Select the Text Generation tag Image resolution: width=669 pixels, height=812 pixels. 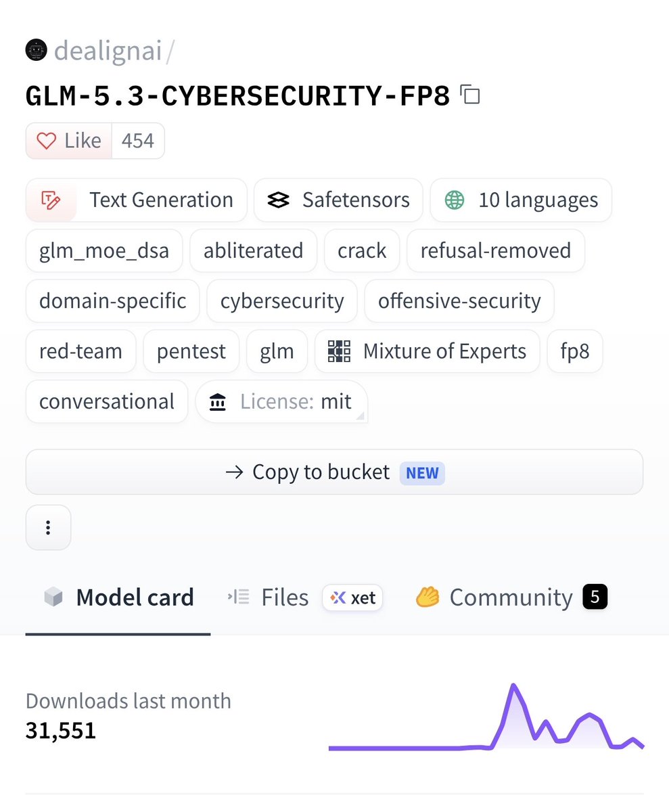[137, 200]
